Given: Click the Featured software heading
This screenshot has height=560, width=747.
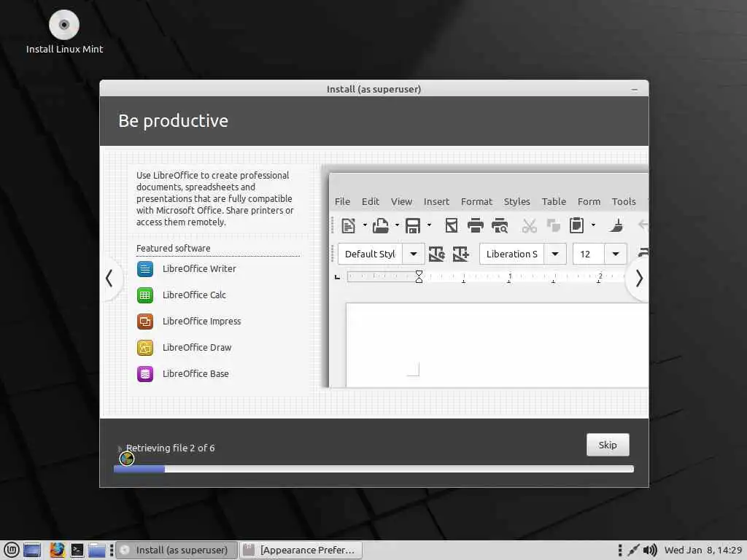Looking at the screenshot, I should 173,248.
